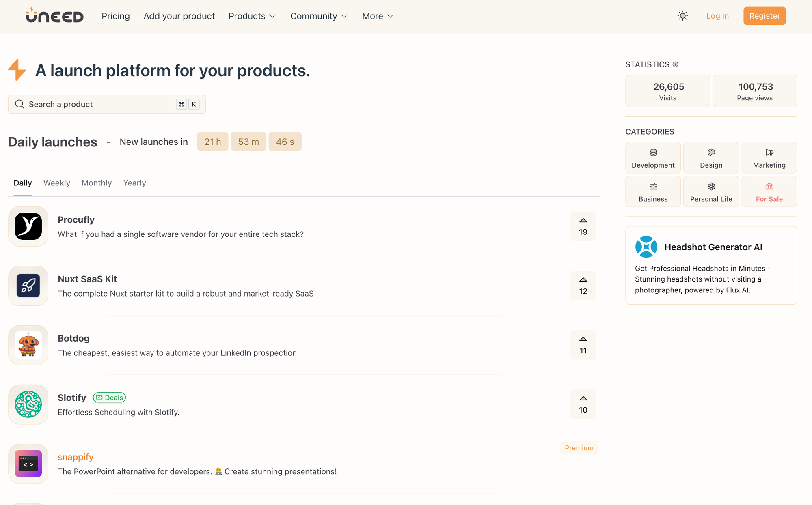Click the command key shortcut badge

[x=181, y=104]
